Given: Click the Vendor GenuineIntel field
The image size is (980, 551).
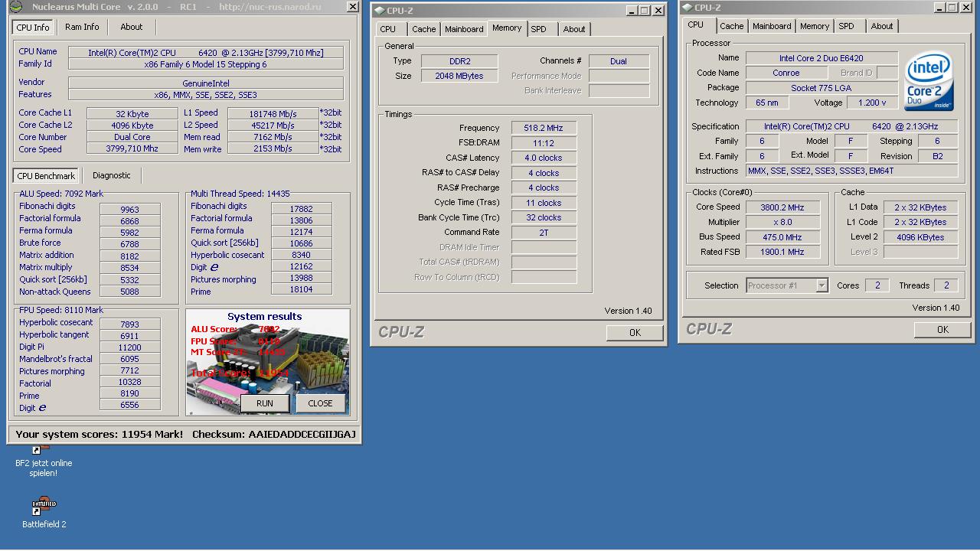Looking at the screenshot, I should (x=206, y=83).
